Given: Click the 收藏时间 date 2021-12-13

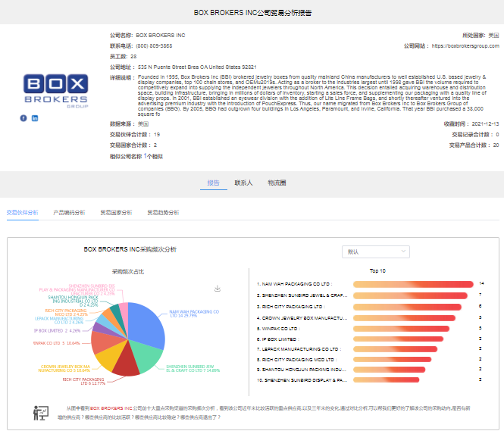Looking at the screenshot, I should (485, 124).
